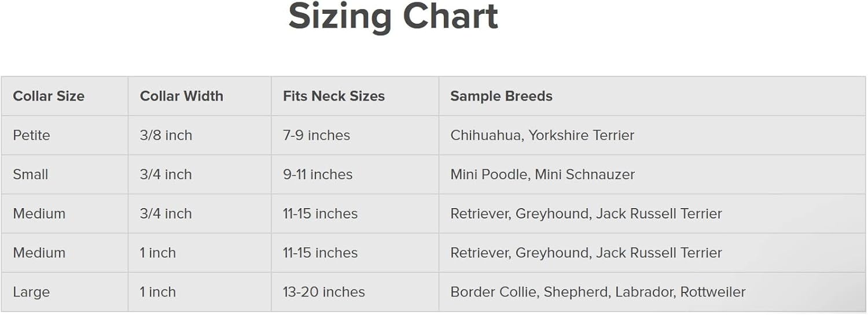The width and height of the screenshot is (868, 315).
Task: Click the Sizing Chart heading
Action: click(x=393, y=16)
